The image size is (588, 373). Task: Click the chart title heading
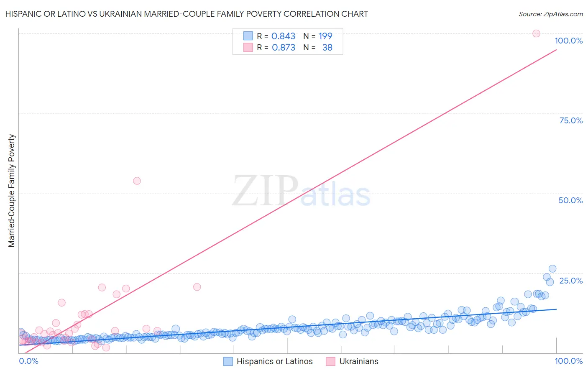(187, 14)
